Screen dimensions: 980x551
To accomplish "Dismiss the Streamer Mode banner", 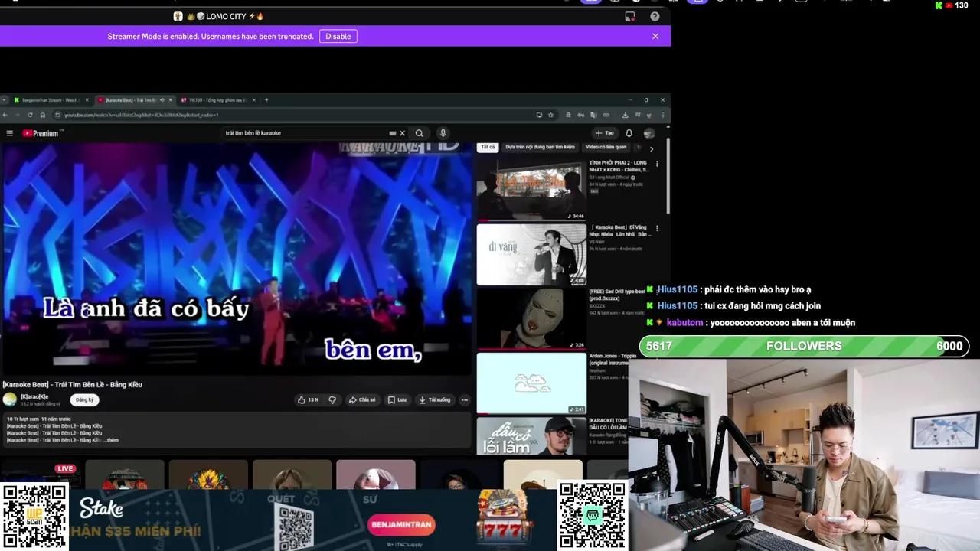I will 655,36.
